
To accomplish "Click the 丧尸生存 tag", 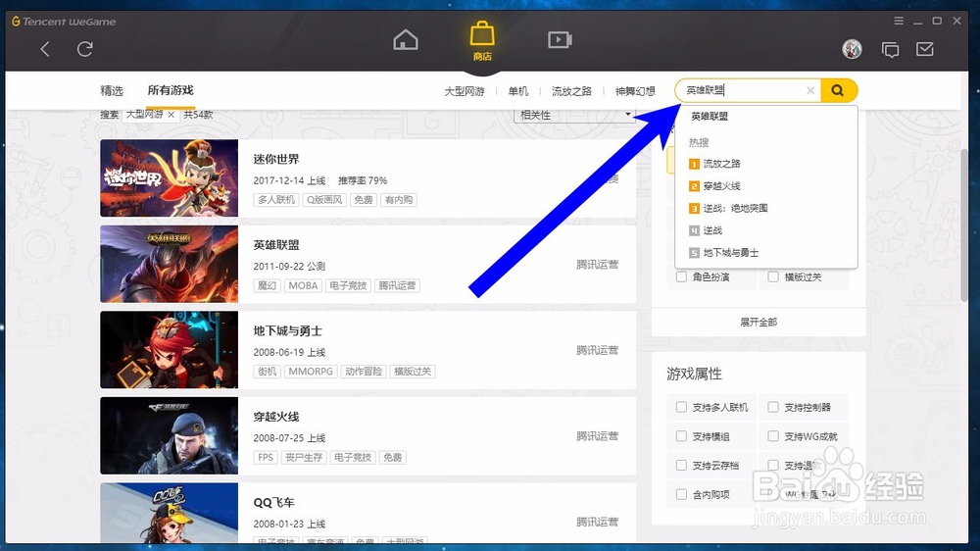I will [x=304, y=457].
